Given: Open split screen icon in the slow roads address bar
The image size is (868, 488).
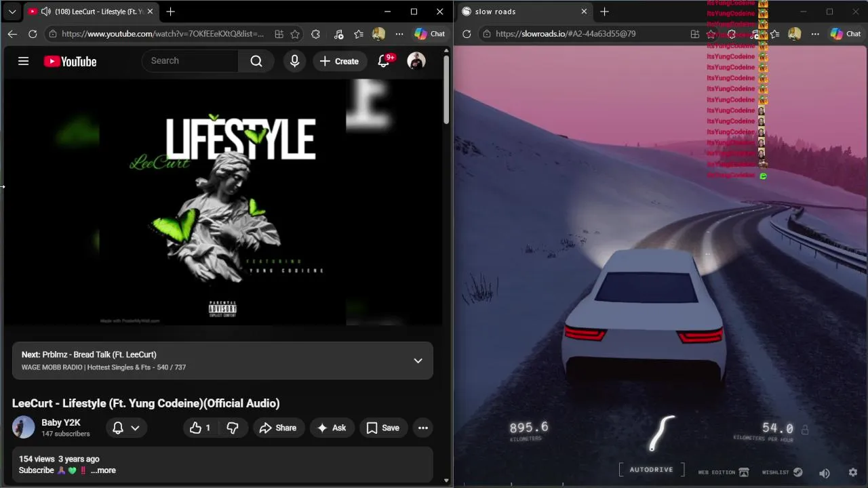Looking at the screenshot, I should click(695, 34).
